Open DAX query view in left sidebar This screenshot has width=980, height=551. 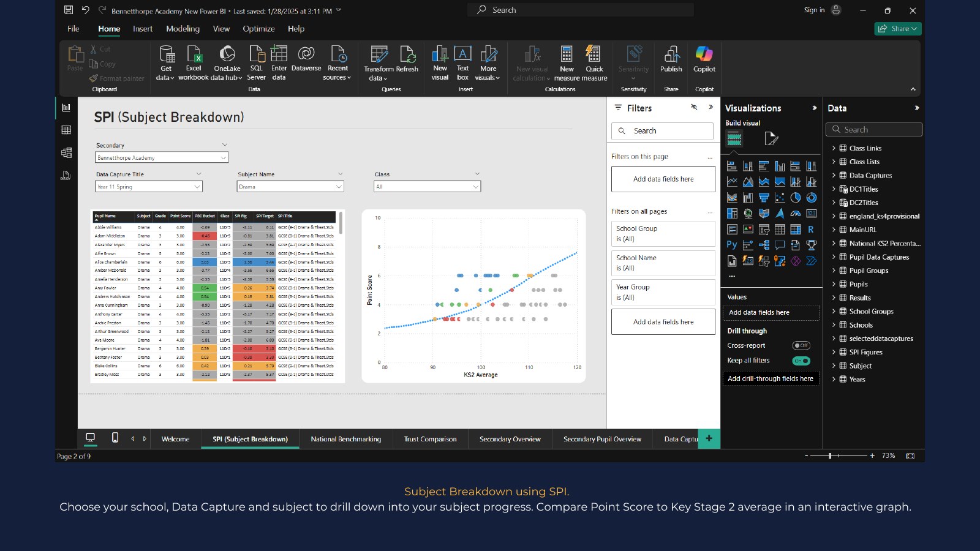pyautogui.click(x=66, y=176)
